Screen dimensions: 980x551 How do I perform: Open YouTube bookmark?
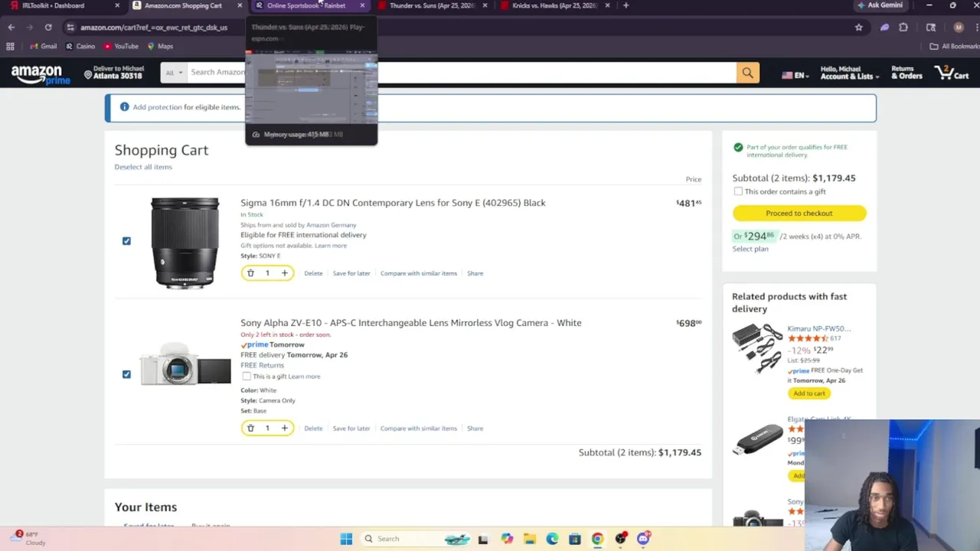121,47
